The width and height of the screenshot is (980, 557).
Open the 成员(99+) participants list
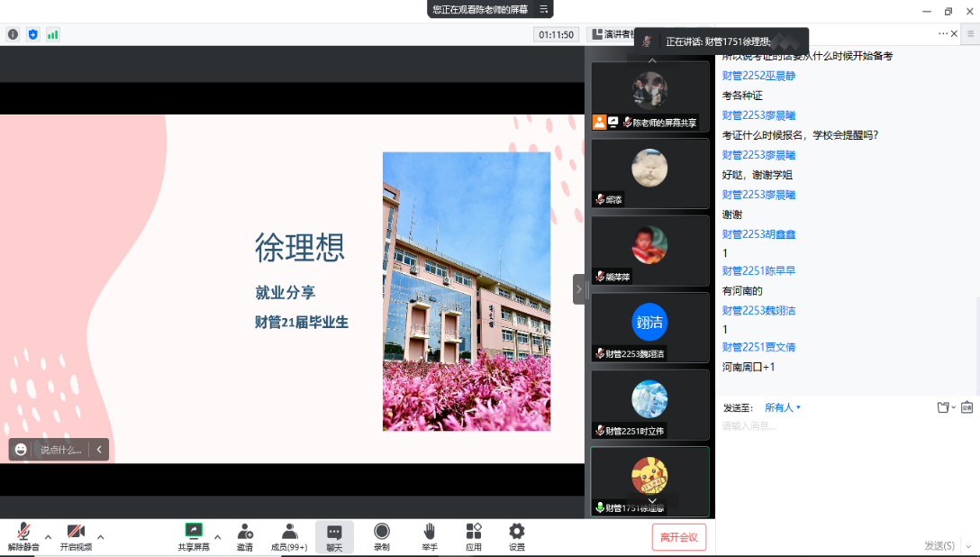tap(289, 536)
